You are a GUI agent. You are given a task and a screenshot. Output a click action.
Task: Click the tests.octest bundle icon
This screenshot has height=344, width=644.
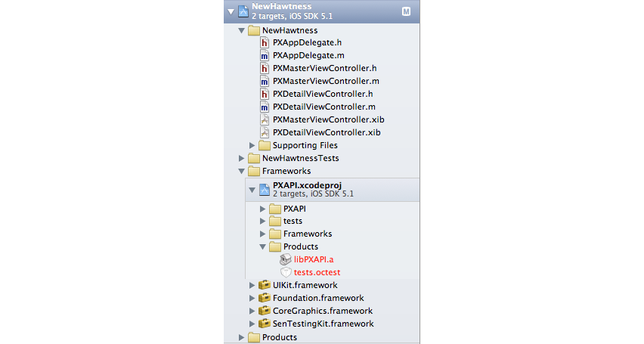pyautogui.click(x=286, y=272)
